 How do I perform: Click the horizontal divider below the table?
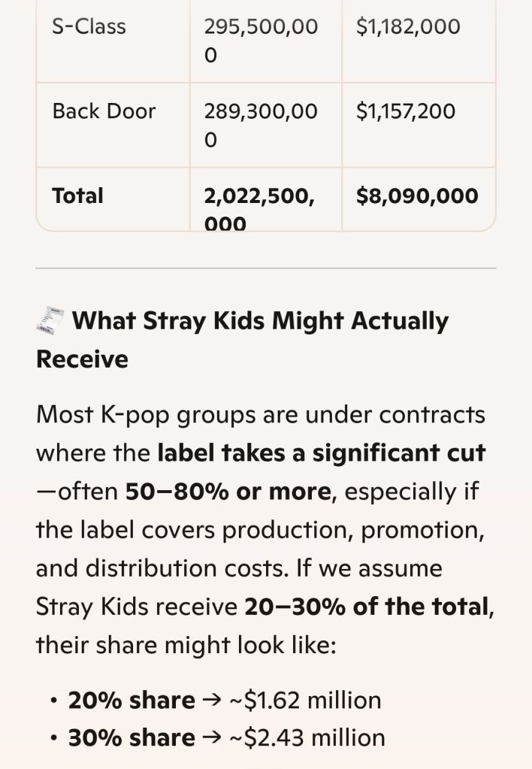(266, 268)
